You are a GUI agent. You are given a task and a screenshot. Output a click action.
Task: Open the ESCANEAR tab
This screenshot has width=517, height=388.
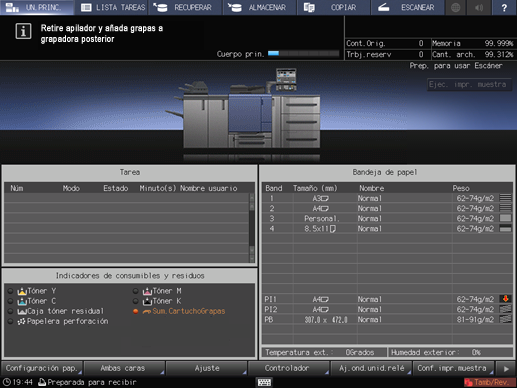tap(408, 7)
